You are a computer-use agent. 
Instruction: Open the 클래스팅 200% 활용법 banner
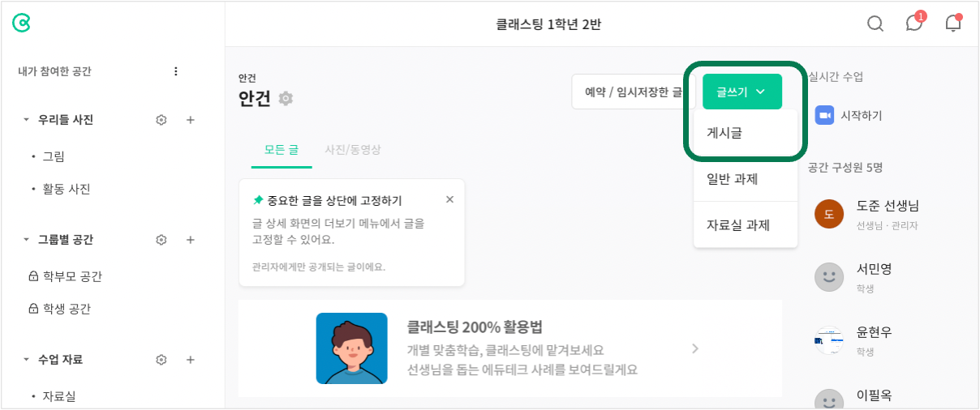[x=510, y=348]
